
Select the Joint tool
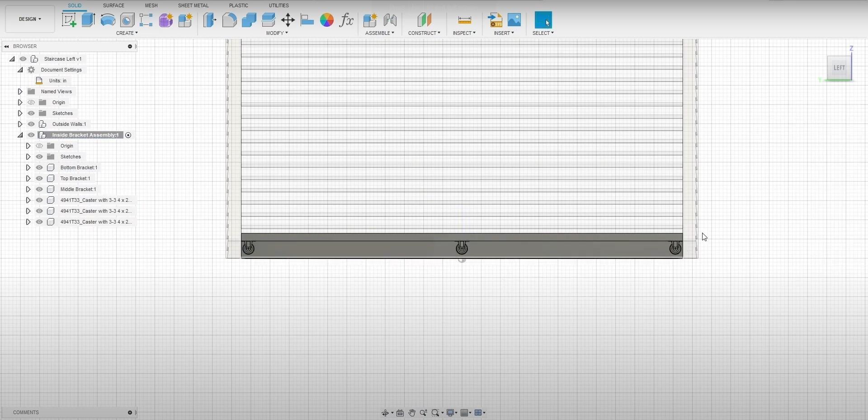(x=390, y=20)
